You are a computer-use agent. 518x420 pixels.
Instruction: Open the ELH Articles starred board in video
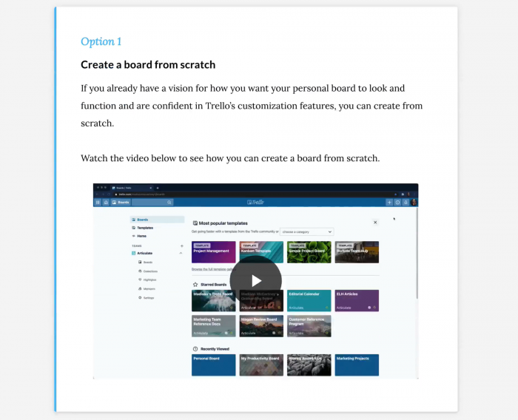[x=357, y=300]
